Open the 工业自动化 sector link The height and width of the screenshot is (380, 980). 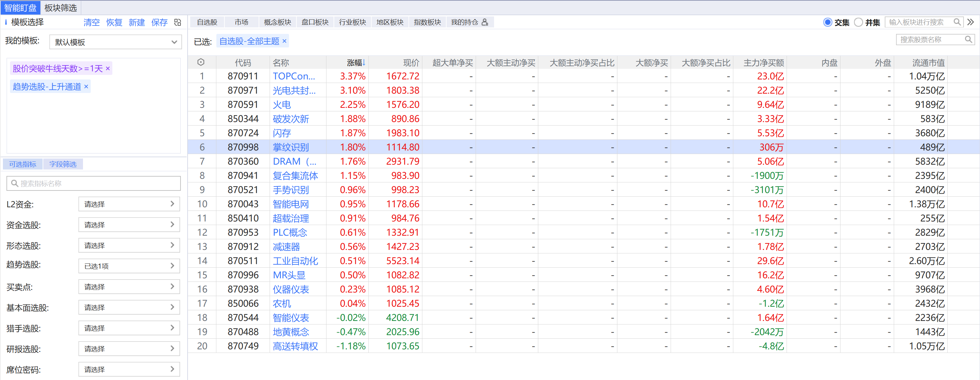[x=295, y=261]
